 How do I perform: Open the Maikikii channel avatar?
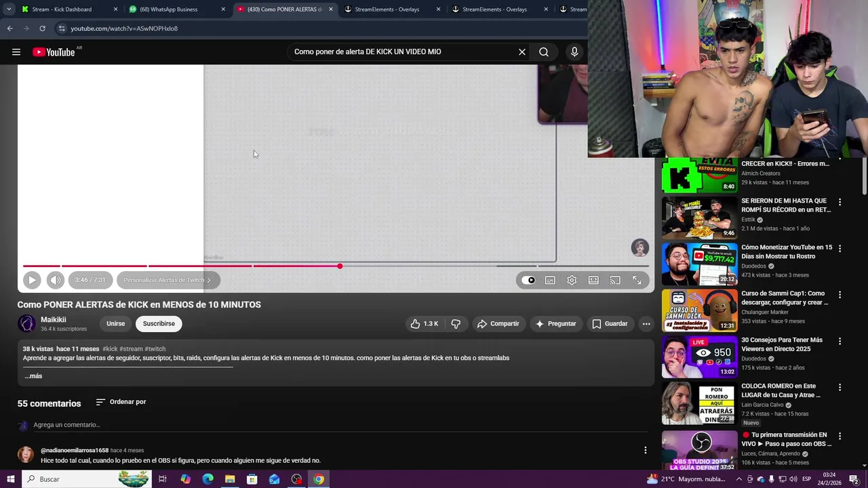[x=26, y=324]
